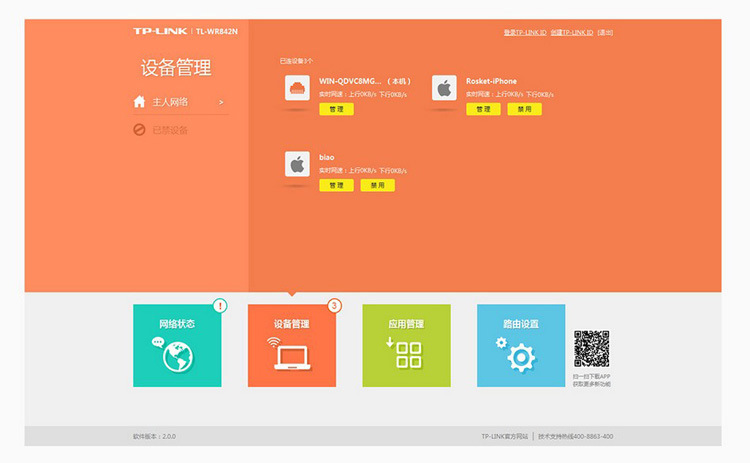
Task: Disable the biao device with 禁用
Action: [x=377, y=185]
